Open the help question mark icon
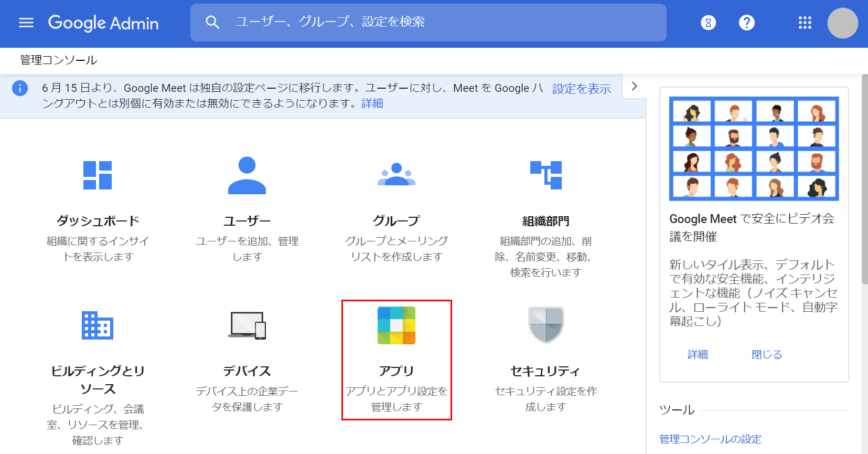Screen dimensions: 868x454 (746, 23)
